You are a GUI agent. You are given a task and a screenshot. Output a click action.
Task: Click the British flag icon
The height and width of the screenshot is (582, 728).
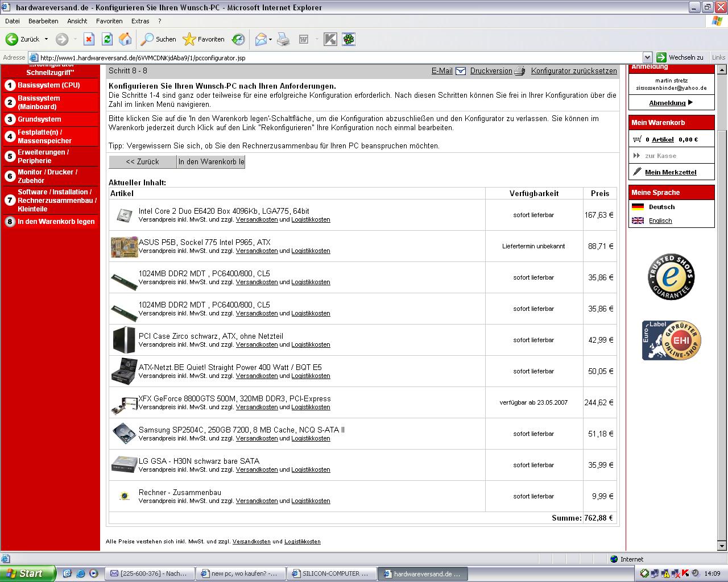(x=638, y=221)
